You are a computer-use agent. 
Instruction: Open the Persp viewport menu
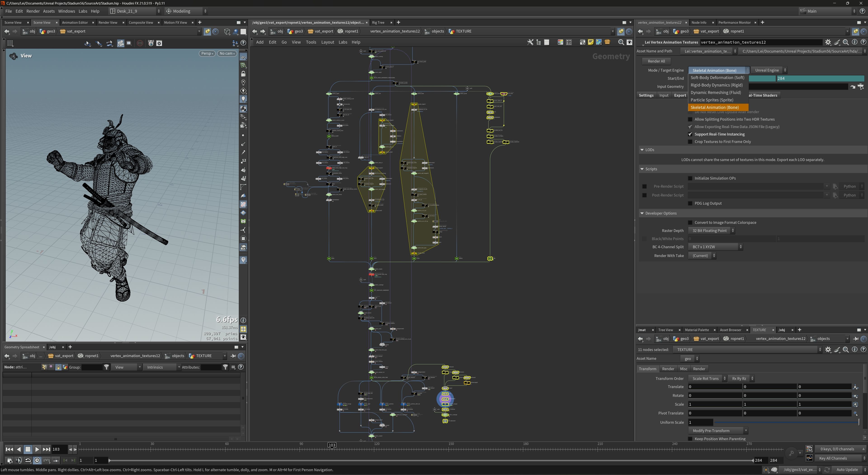pyautogui.click(x=207, y=54)
